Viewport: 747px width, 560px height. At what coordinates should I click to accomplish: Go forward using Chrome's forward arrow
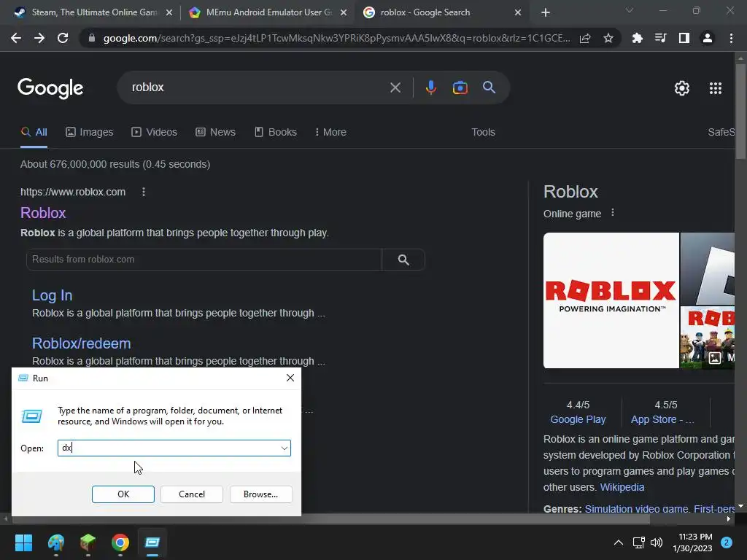39,38
